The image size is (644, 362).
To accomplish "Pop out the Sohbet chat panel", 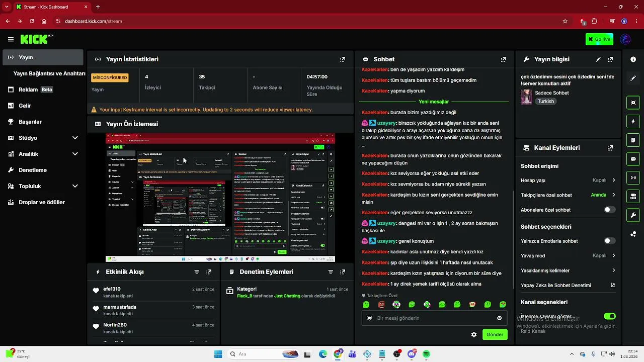I will 503,59.
